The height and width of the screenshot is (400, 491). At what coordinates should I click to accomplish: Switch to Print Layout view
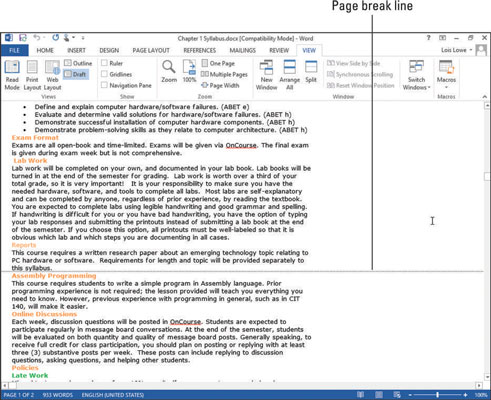click(32, 75)
